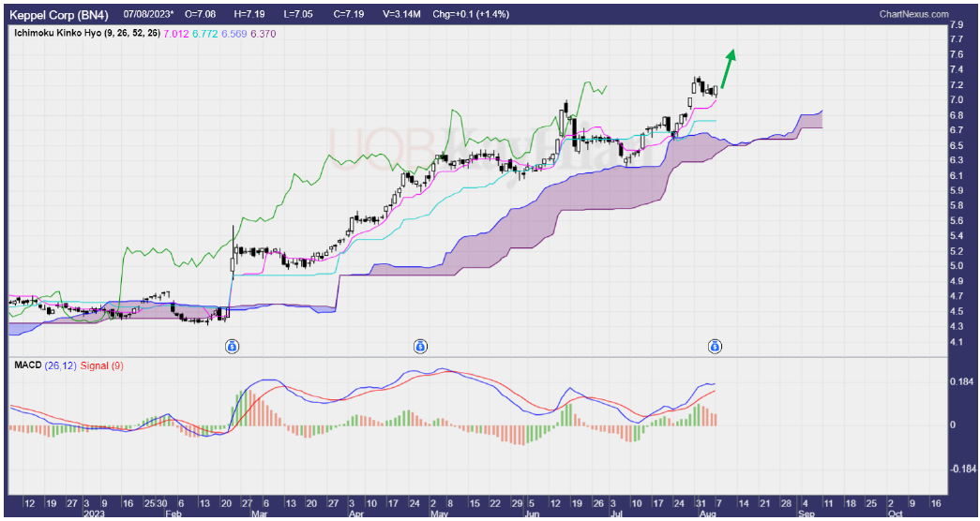The image size is (980, 521).
Task: Open the ChartNexus.com link
Action: coord(913,14)
